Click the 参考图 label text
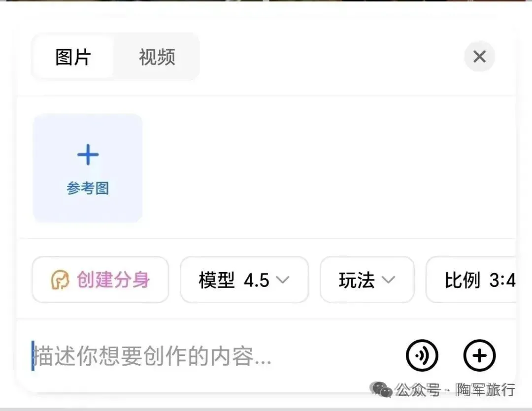 [x=88, y=188]
